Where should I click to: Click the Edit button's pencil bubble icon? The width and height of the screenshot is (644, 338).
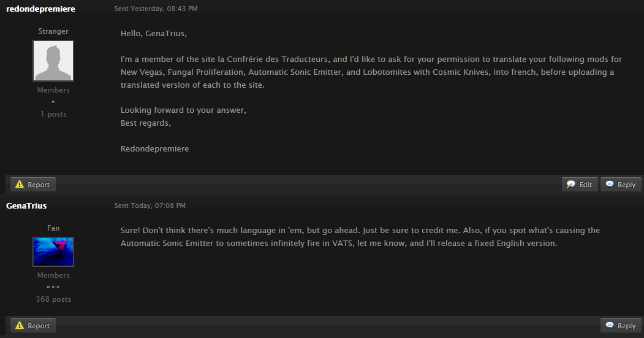point(571,184)
